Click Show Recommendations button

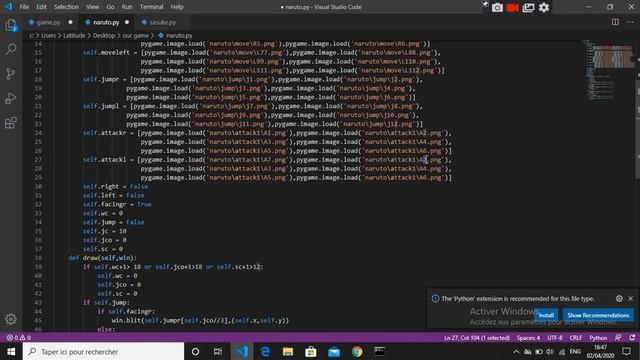(x=598, y=315)
